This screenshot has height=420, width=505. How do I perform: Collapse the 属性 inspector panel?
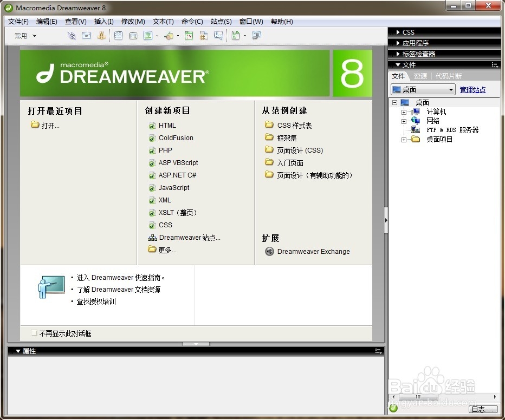(18, 351)
